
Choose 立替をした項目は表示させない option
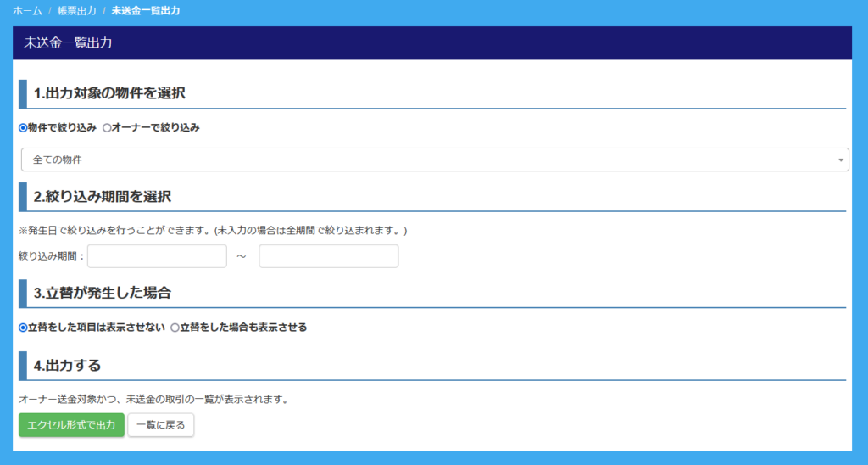[x=23, y=328]
